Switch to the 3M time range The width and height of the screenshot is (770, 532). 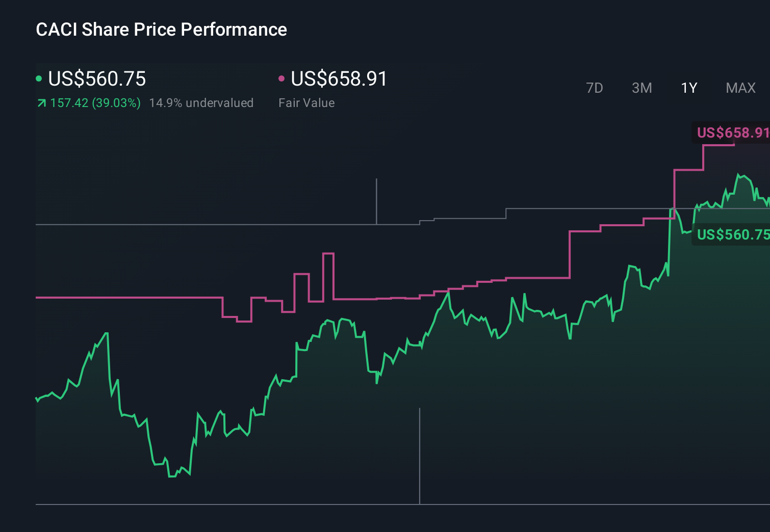click(641, 88)
